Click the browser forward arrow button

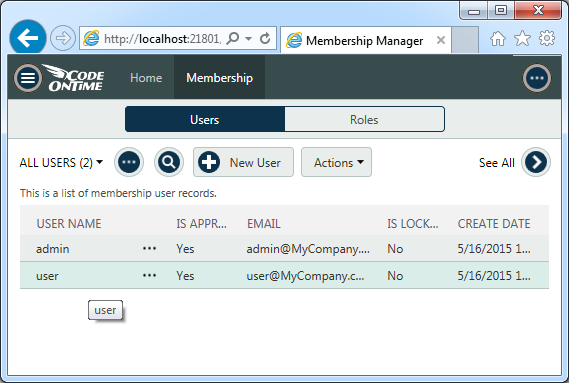[63, 38]
